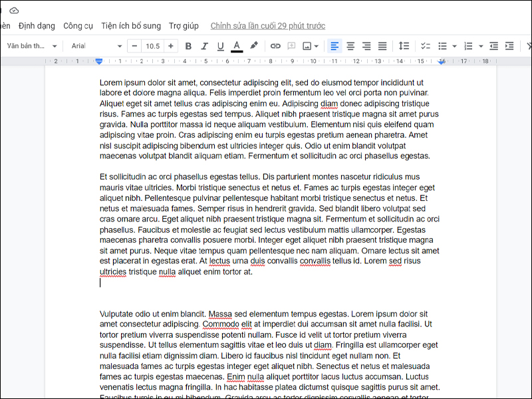Open the numbered list options arrow
Image resolution: width=532 pixels, height=399 pixels.
click(481, 47)
